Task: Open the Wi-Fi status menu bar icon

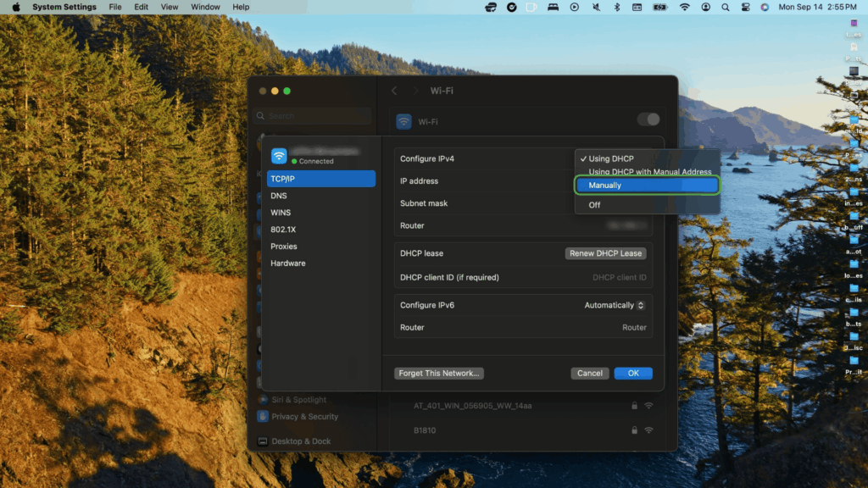Action: coord(685,7)
